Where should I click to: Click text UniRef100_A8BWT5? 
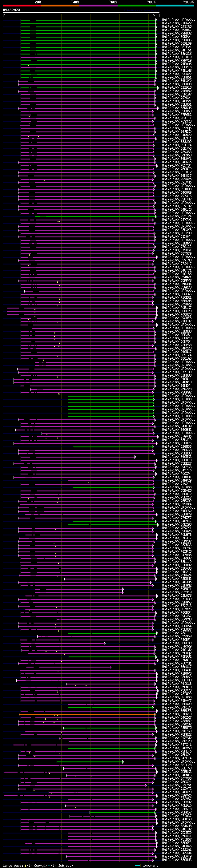(177, 728)
